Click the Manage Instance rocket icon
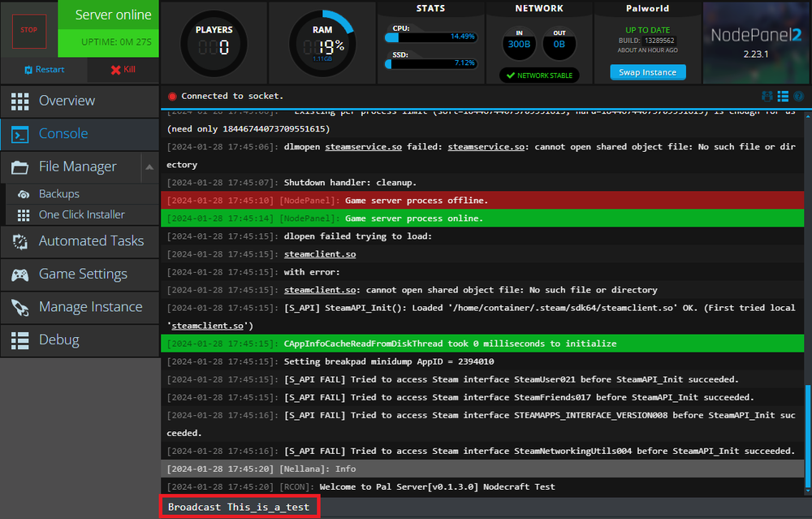The image size is (812, 519). [20, 307]
